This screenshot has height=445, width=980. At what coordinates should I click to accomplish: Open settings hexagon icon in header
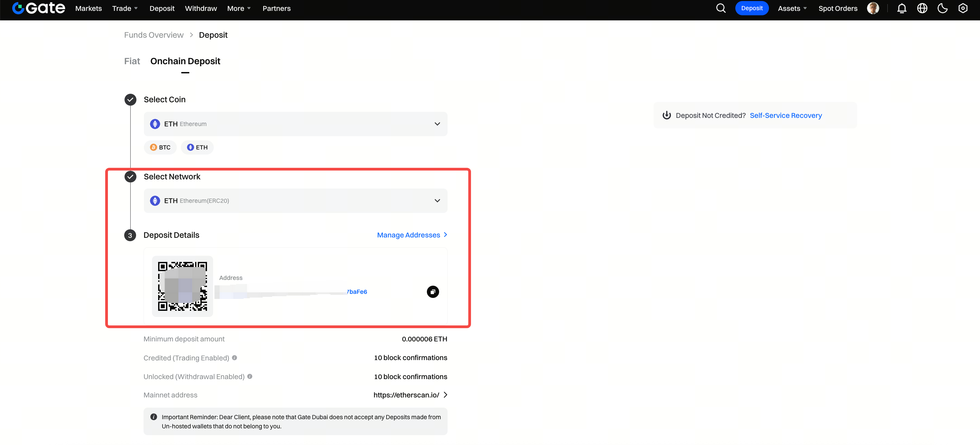(x=963, y=8)
